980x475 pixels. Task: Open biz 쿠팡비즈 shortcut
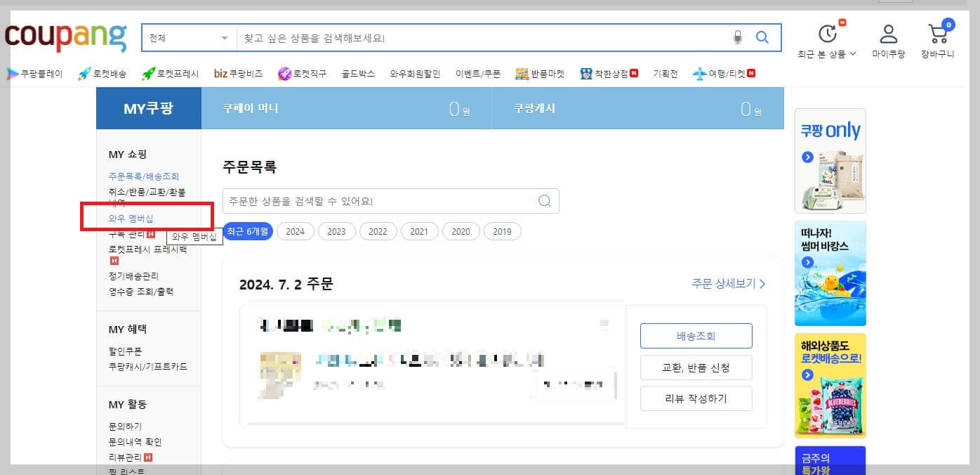point(238,73)
